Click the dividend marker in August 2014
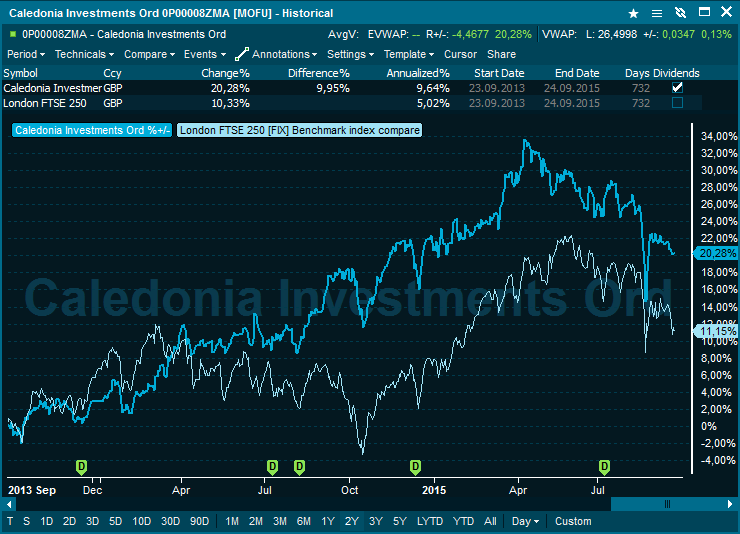The image size is (740, 534). pos(299,467)
